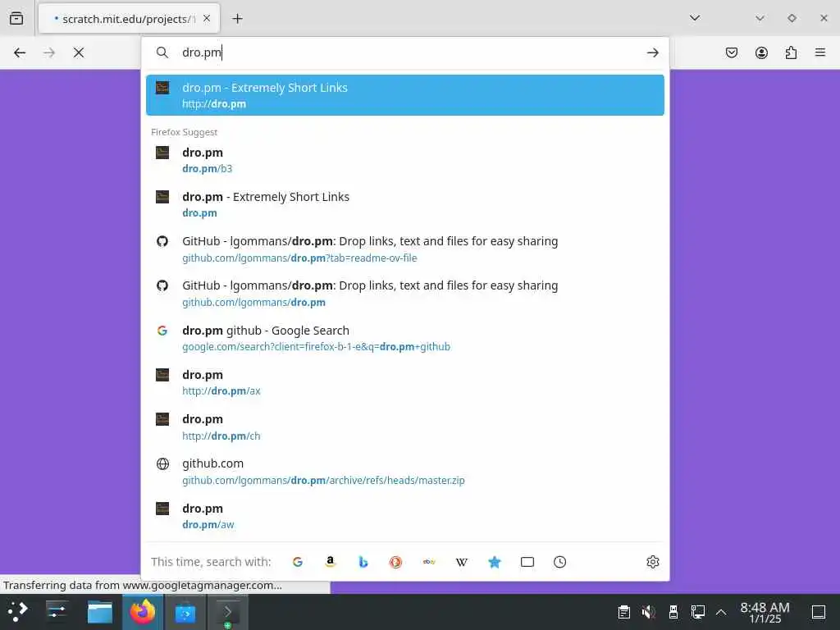840x630 pixels.
Task: Open the Extensions puzzle icon
Action: 791,52
